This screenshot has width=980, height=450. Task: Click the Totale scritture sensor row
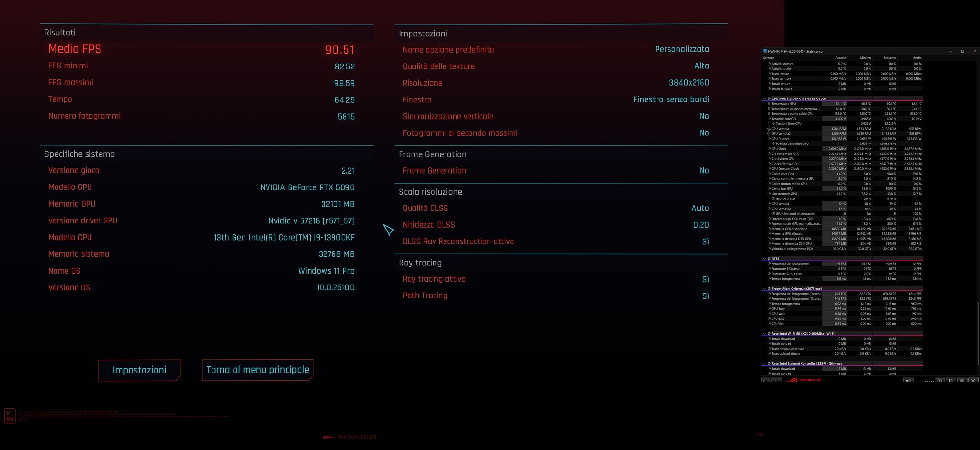point(842,89)
